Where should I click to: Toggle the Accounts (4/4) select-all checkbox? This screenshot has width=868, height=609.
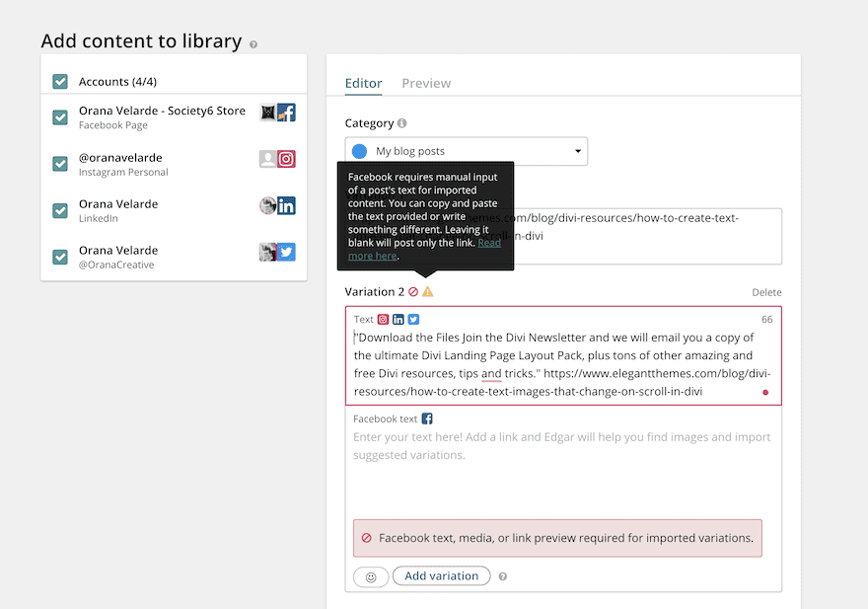tap(60, 82)
